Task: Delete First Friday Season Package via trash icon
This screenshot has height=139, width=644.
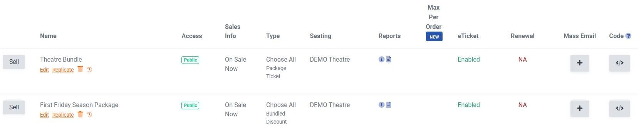Action: click(x=80, y=114)
